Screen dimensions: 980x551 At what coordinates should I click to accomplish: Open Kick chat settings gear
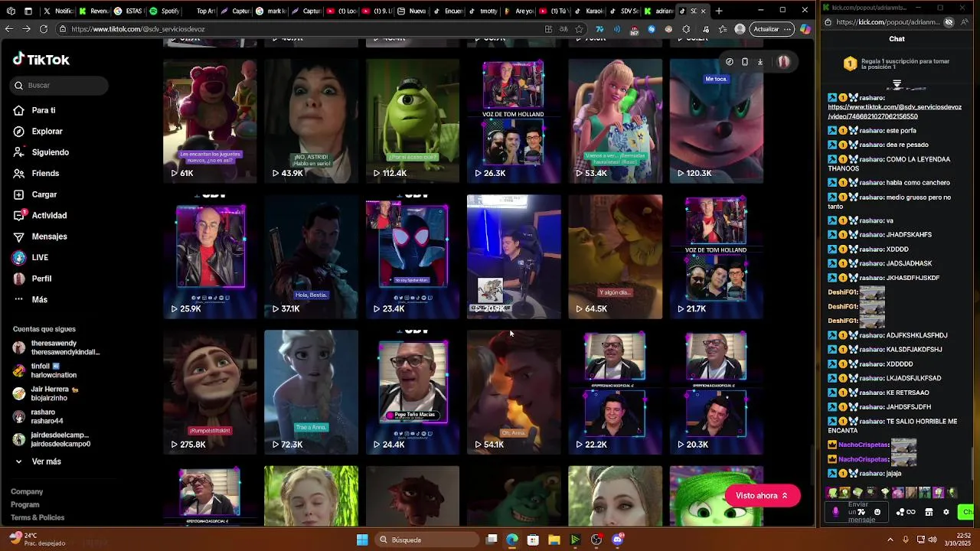[946, 512]
